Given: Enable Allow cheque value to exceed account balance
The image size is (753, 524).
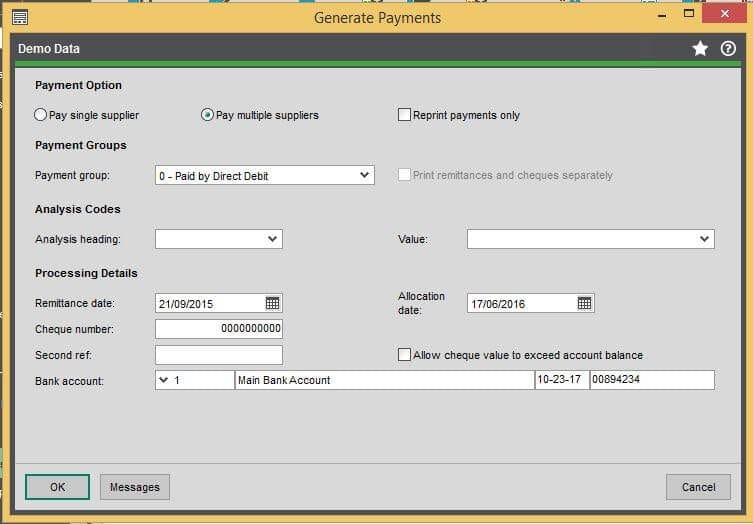Looking at the screenshot, I should (x=404, y=355).
